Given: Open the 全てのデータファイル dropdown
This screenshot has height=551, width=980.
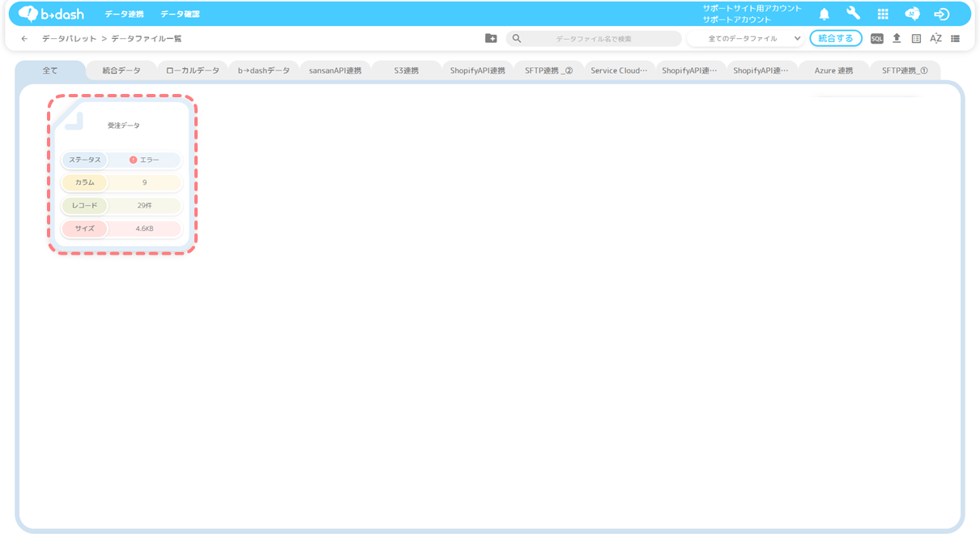Looking at the screenshot, I should [x=745, y=38].
